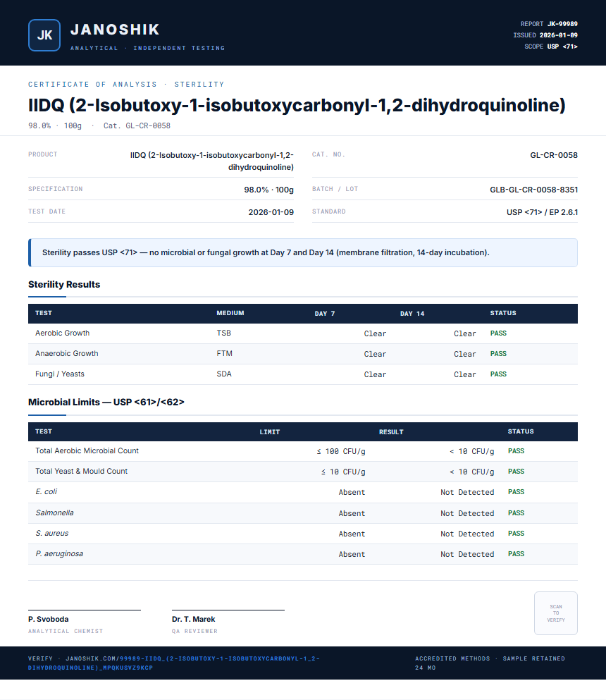Click the Dr. T. Marek signature name
This screenshot has width=606, height=700.
[x=193, y=619]
